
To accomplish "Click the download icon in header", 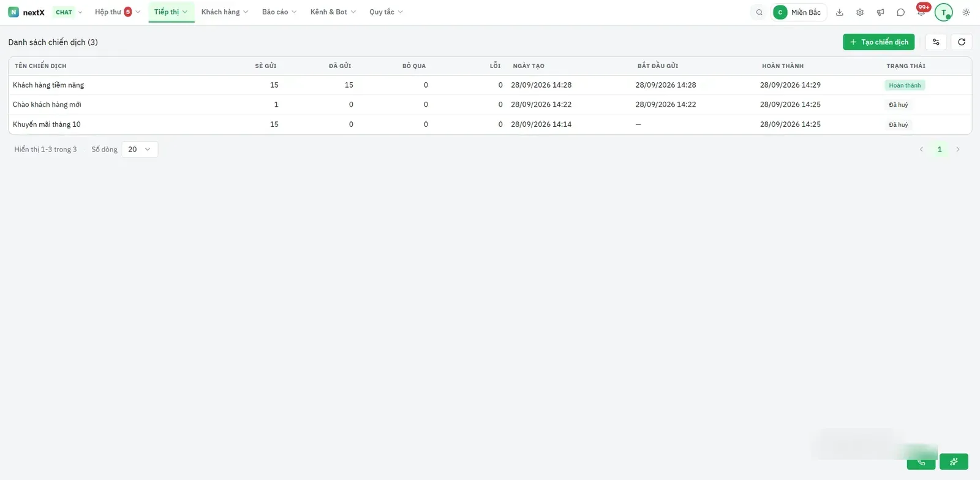I will point(840,12).
